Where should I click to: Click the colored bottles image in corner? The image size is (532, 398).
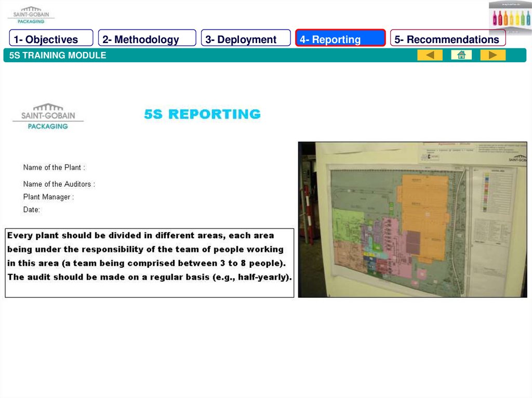pyautogui.click(x=510, y=17)
